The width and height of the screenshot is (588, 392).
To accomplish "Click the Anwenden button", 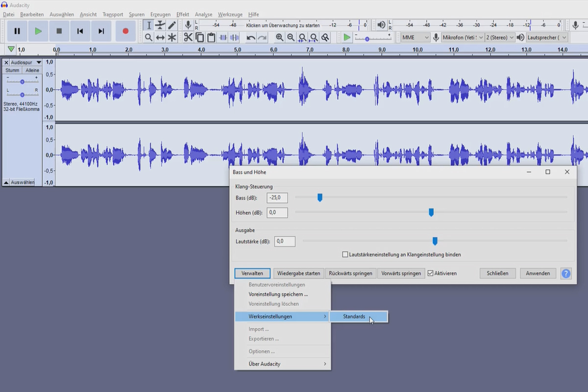I will click(538, 273).
